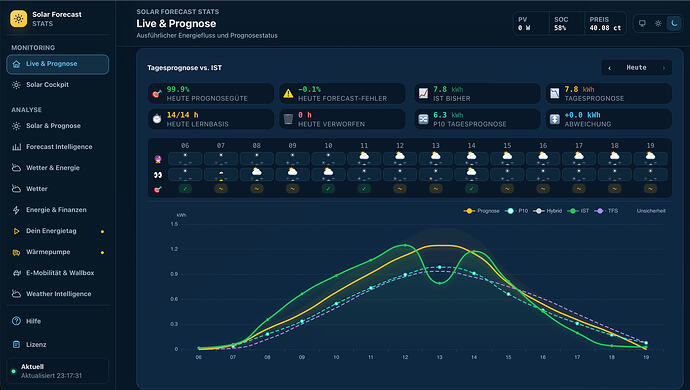Click the Hilfe question mark icon
The height and width of the screenshot is (390, 690).
[16, 321]
